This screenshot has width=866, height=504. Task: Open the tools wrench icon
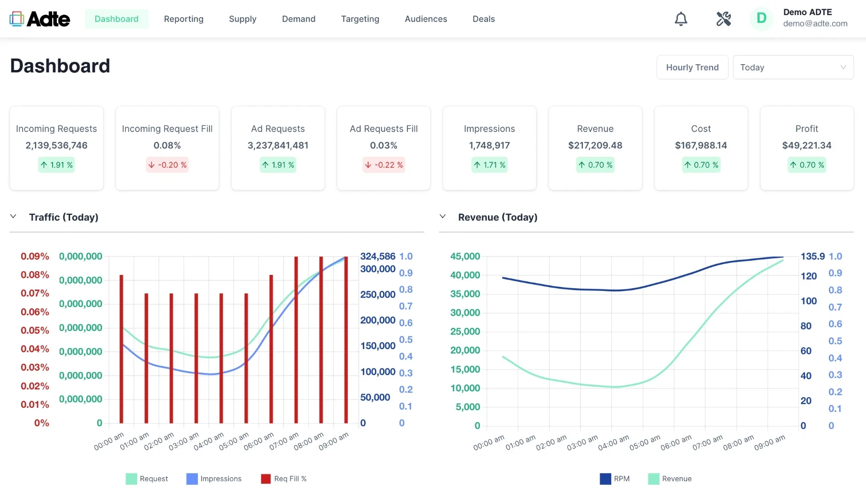pos(723,19)
